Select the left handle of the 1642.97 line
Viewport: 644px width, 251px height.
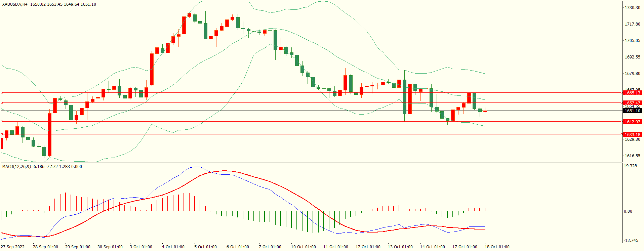coord(2,121)
